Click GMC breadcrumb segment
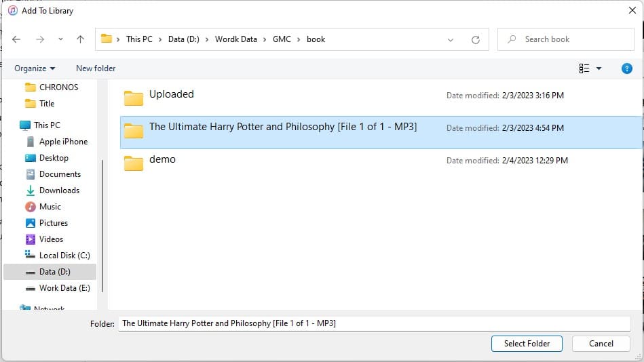This screenshot has height=362, width=644. (x=282, y=39)
